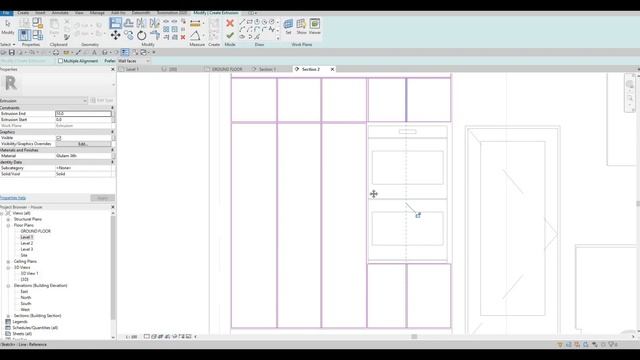Click the Print icon in quick access toolbar
This screenshot has height=360, width=640.
pyautogui.click(x=56, y=52)
